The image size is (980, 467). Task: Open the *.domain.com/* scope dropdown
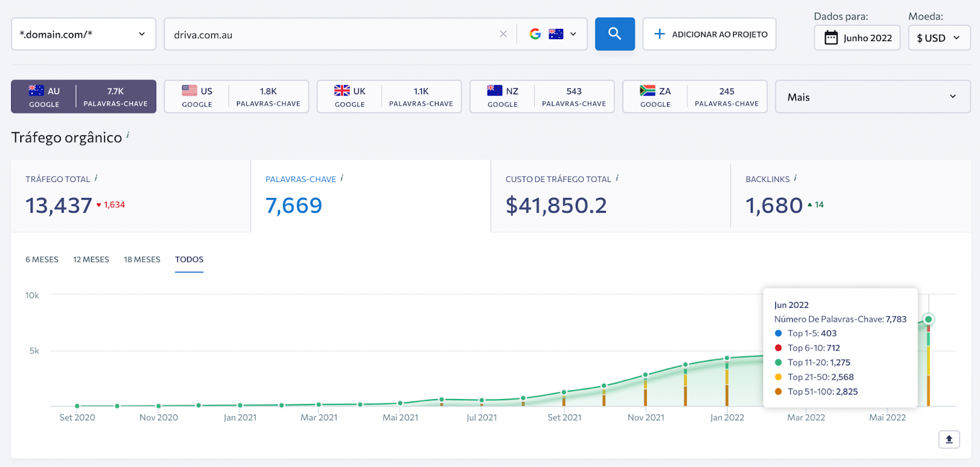pyautogui.click(x=83, y=34)
